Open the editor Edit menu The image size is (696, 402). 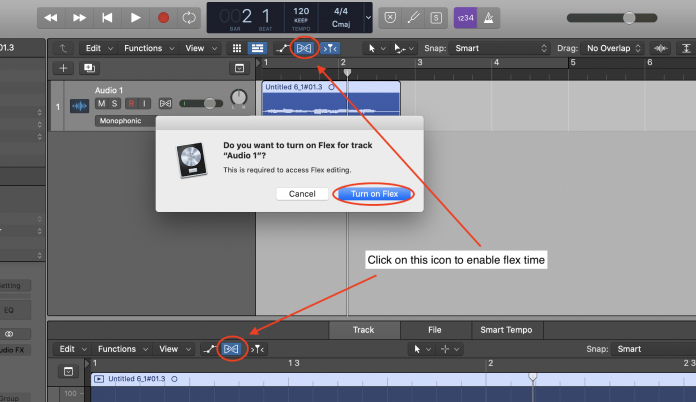(x=72, y=349)
